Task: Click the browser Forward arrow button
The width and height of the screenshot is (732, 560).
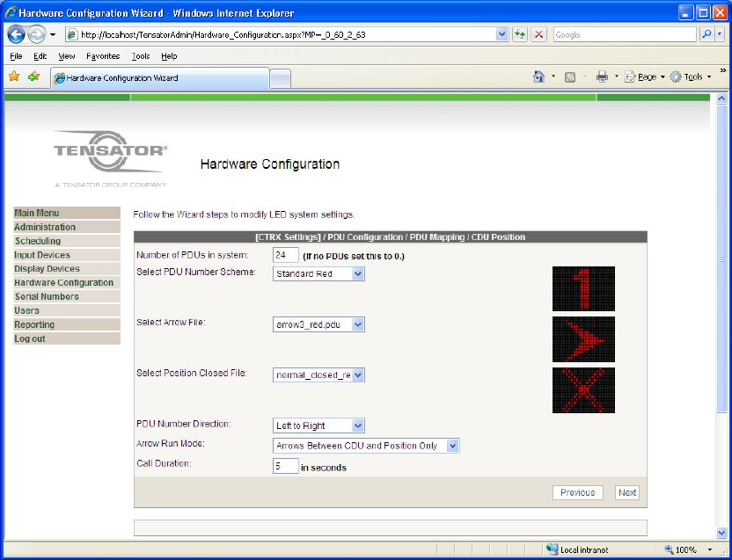Action: (36, 34)
